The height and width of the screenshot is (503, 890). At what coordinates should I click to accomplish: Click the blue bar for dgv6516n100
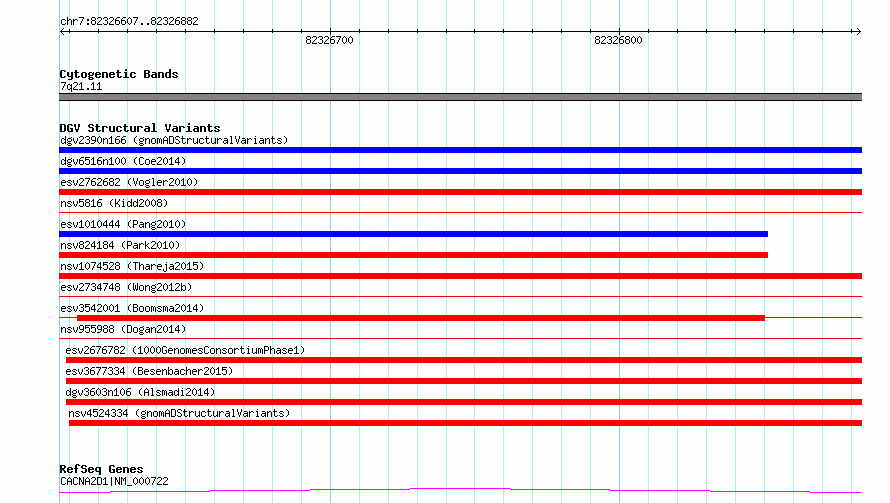[460, 171]
